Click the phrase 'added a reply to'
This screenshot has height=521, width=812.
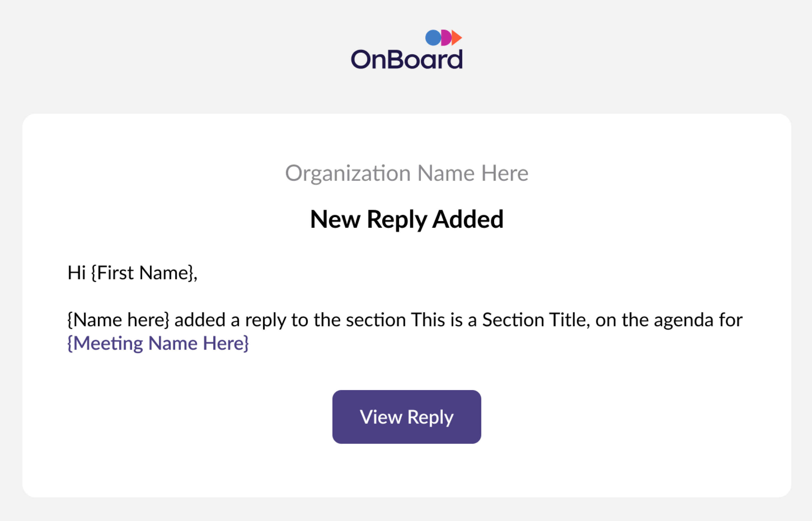coord(241,320)
